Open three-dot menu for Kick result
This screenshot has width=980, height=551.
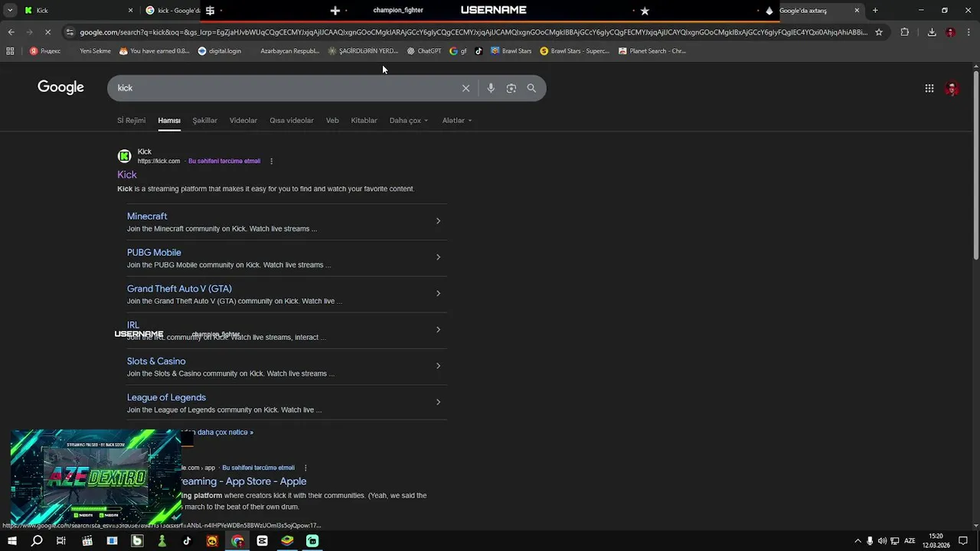tap(271, 161)
